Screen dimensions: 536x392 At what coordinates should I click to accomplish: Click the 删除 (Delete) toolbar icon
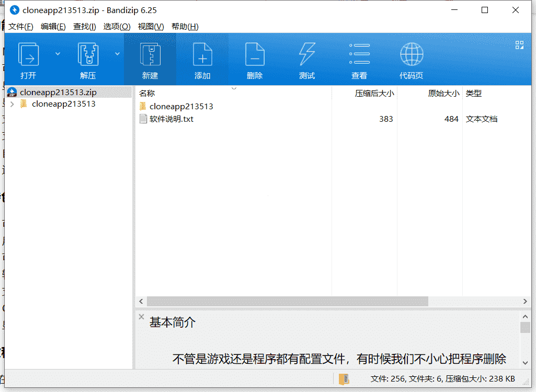click(255, 54)
